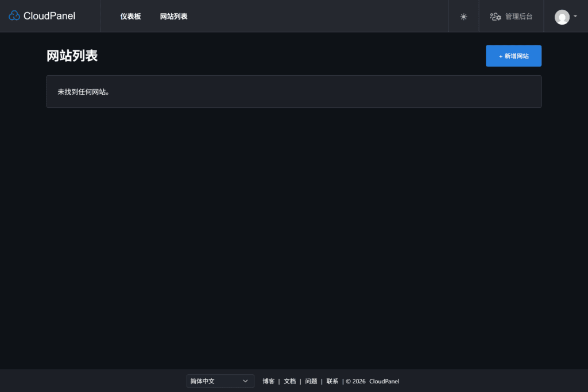The width and height of the screenshot is (588, 392).
Task: Open the user avatar profile picture
Action: click(x=562, y=17)
